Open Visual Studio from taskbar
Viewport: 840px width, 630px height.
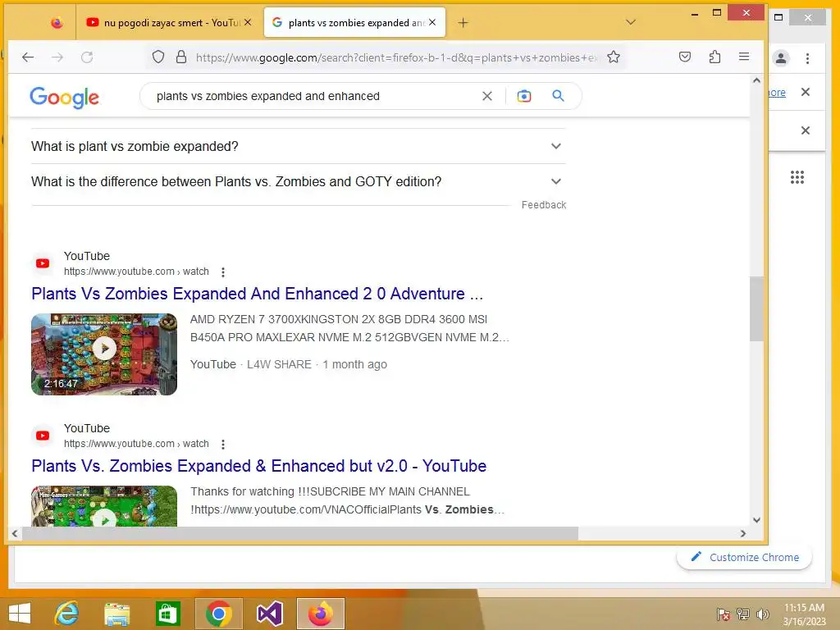click(x=269, y=614)
